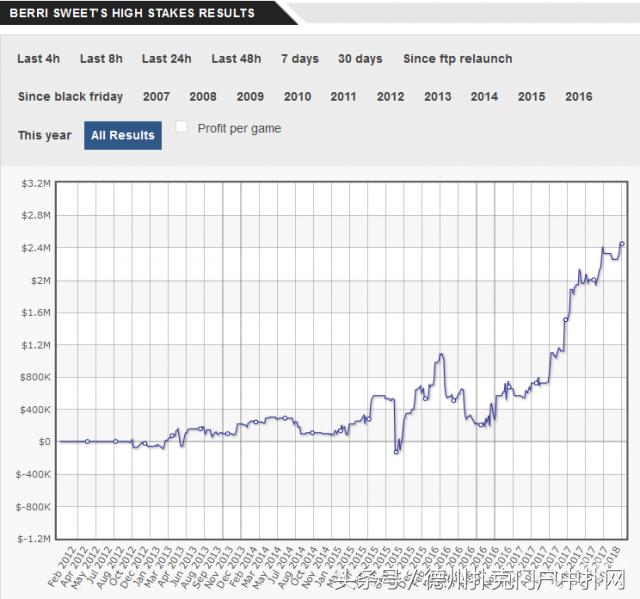View 2007 yearly results
Image resolution: width=640 pixels, height=599 pixels.
click(156, 97)
